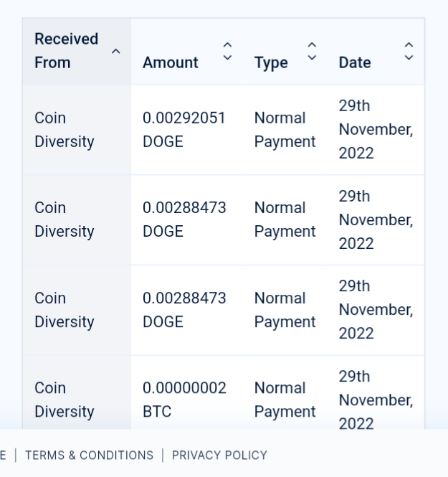448x477 pixels.
Task: Select the Date header text
Action: pos(355,62)
